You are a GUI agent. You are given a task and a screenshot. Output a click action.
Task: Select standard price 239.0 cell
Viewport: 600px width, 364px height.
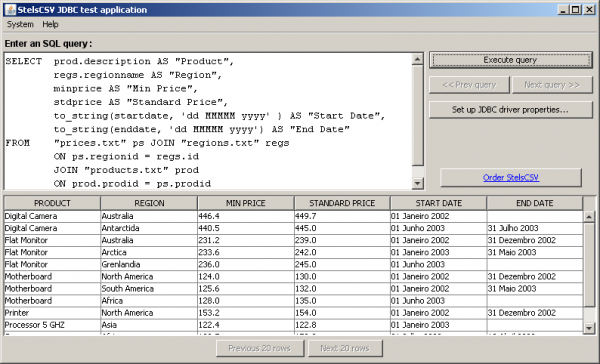[x=342, y=240]
